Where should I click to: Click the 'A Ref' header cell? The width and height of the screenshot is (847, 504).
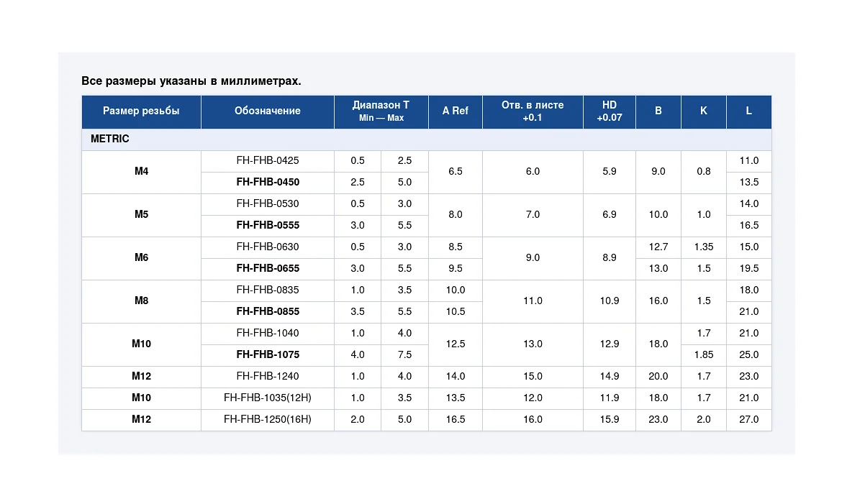[456, 111]
